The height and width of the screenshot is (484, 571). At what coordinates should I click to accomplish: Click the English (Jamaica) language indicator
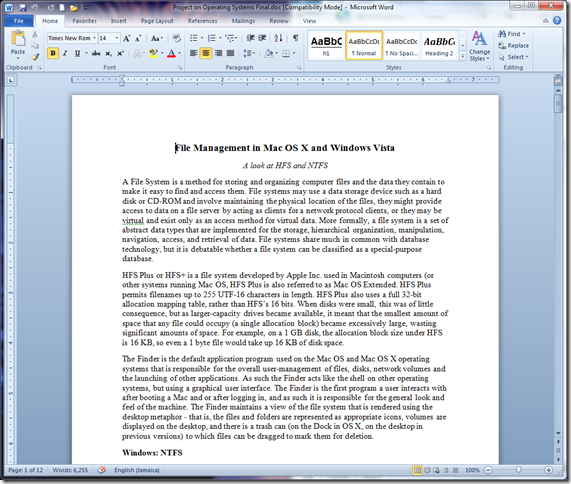137,470
